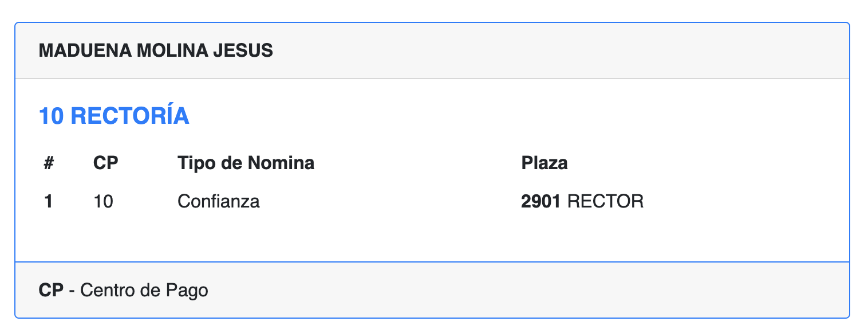Click the number 10 in blue heading
Image resolution: width=868 pixels, height=329 pixels.
51,116
